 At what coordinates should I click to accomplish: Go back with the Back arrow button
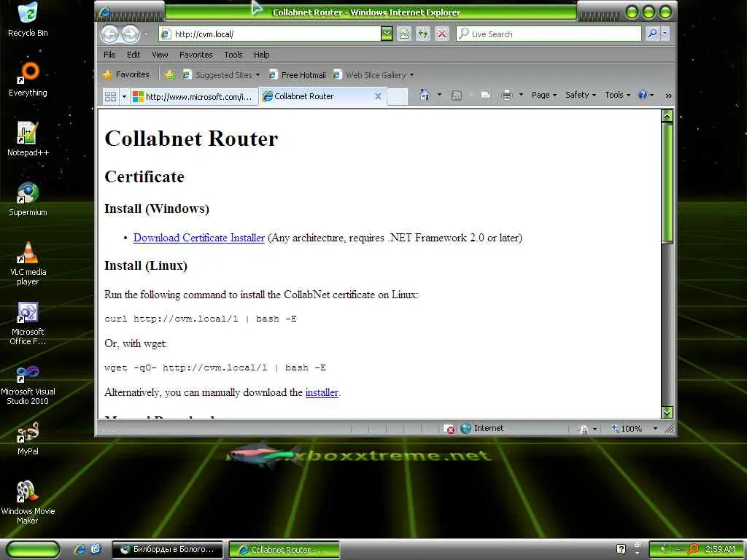109,34
